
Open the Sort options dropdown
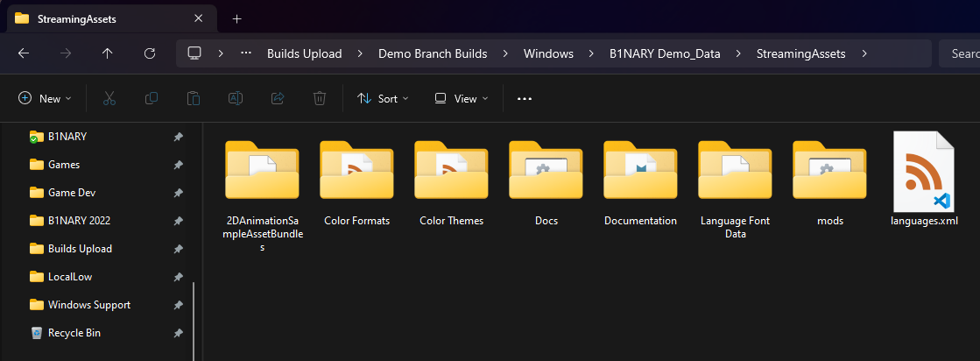[383, 98]
